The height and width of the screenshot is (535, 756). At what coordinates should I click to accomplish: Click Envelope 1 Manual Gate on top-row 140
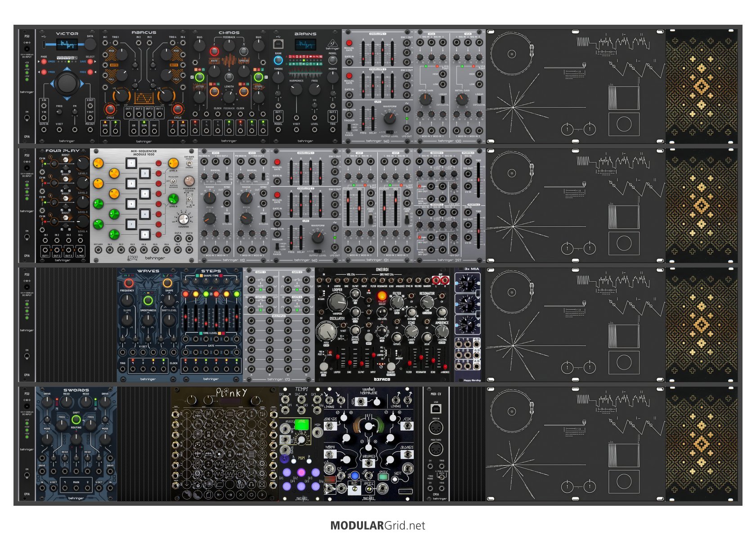(349, 43)
